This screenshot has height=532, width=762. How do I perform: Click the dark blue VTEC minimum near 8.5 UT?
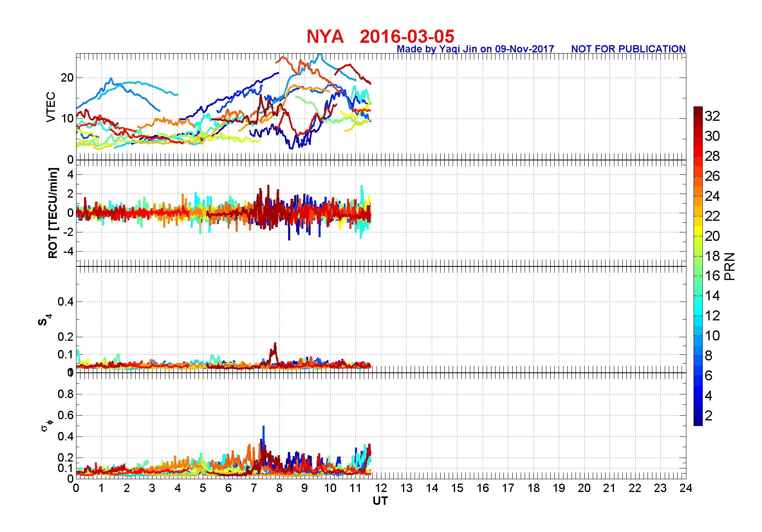tap(291, 148)
